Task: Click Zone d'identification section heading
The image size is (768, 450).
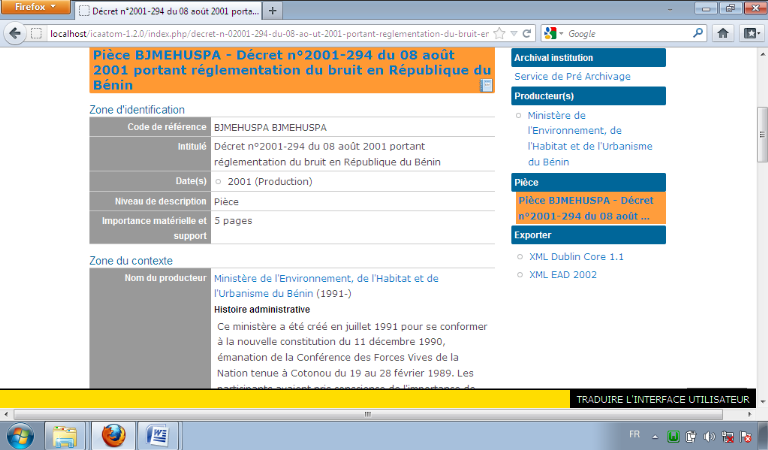Action: point(137,110)
